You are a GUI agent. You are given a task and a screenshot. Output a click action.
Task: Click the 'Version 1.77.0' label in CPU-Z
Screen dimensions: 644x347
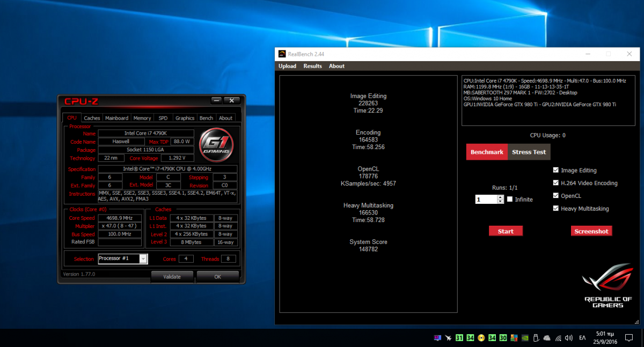pyautogui.click(x=79, y=274)
